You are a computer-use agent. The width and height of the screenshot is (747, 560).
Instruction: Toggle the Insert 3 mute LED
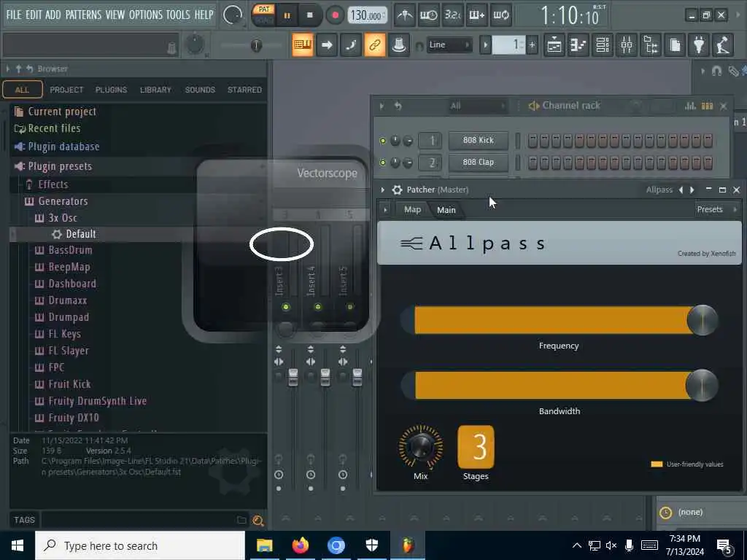click(286, 307)
